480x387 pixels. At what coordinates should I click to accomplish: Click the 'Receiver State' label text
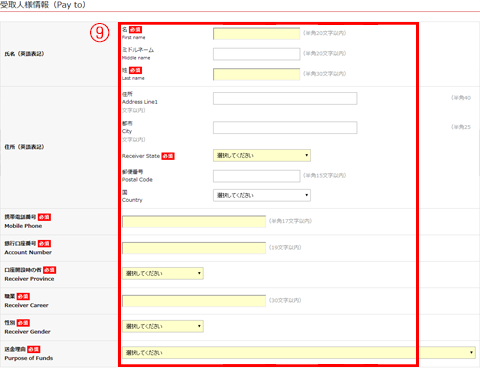141,156
